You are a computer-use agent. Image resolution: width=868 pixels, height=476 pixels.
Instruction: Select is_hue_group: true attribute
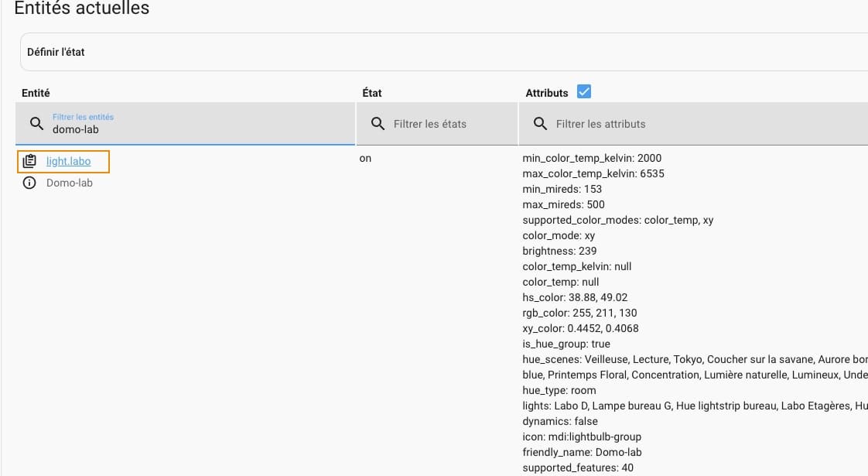pos(566,344)
